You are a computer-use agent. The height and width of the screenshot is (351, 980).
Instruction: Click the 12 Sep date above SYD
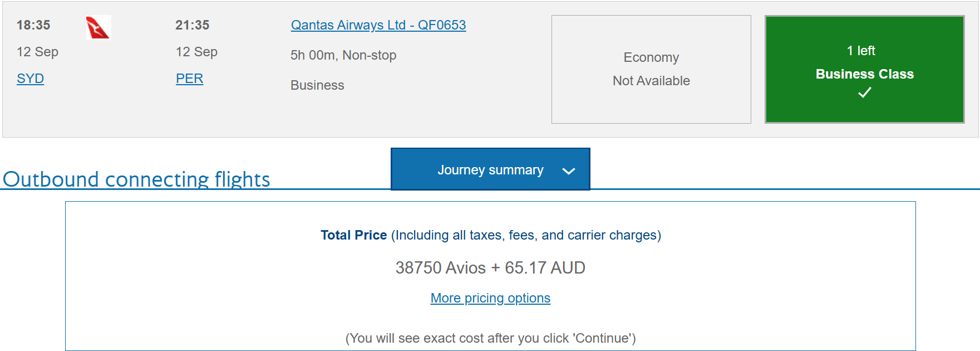point(37,52)
